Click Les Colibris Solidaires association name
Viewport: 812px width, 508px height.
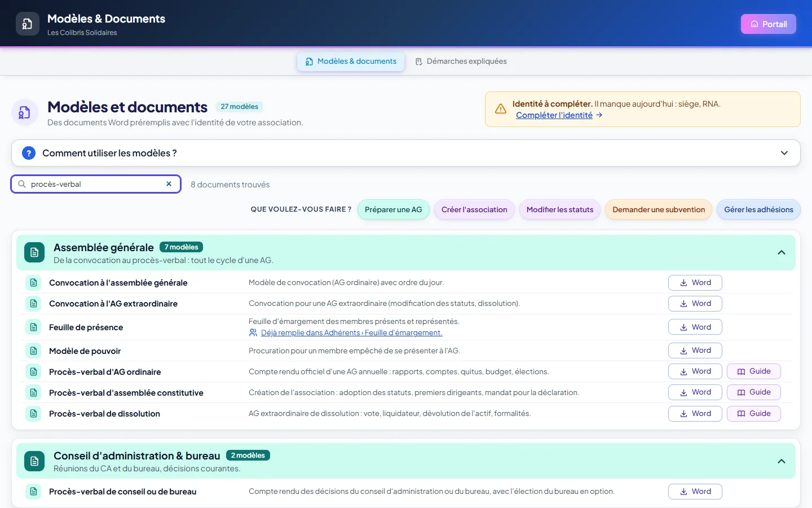tap(82, 33)
